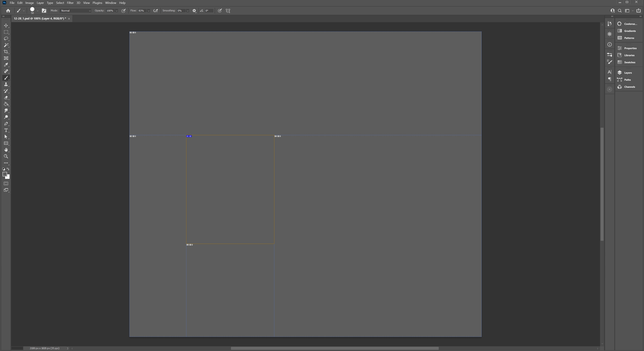Select the Lasso tool
Screen dimensions: 644x351
tap(6, 39)
